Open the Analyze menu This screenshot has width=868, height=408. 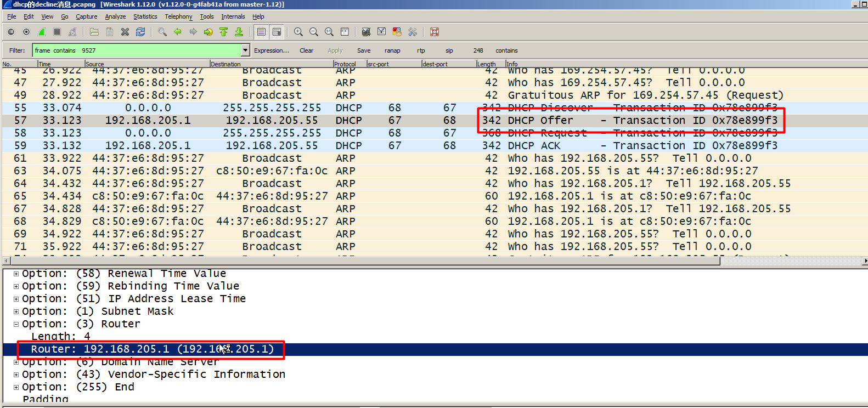click(115, 16)
